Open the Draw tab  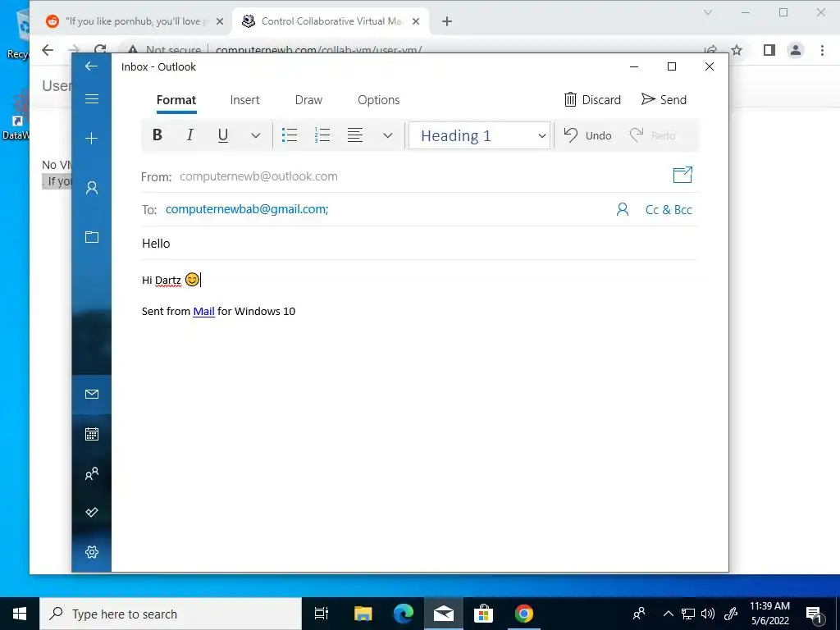(308, 100)
